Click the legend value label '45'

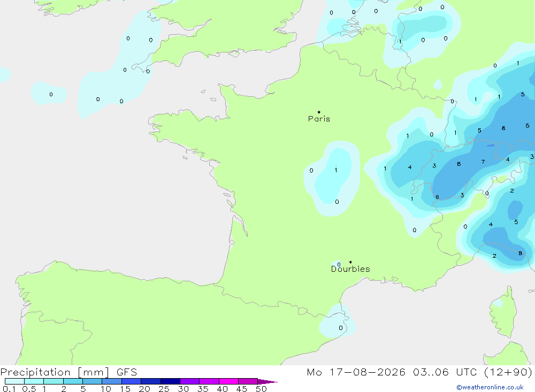(x=242, y=389)
